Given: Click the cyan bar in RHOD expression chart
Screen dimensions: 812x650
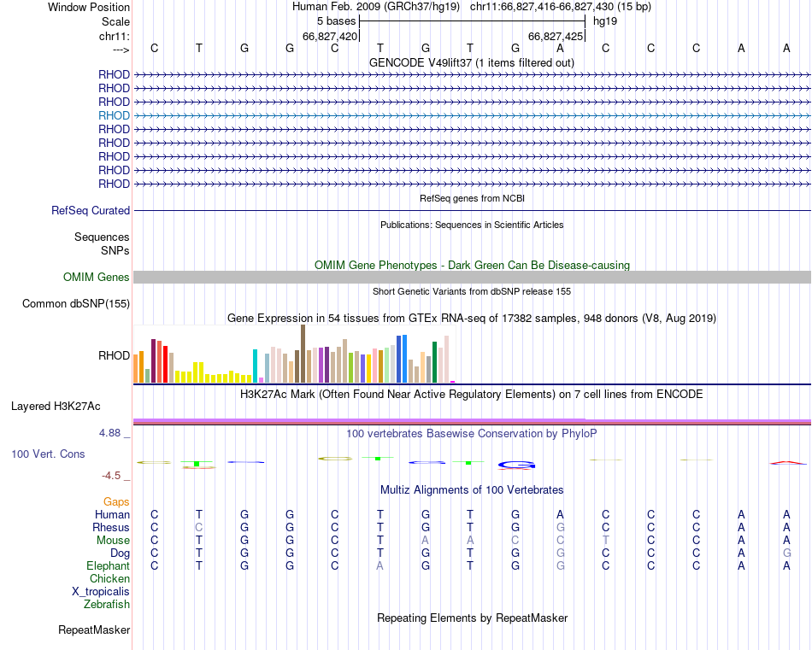Looking at the screenshot, I should click(256, 366).
